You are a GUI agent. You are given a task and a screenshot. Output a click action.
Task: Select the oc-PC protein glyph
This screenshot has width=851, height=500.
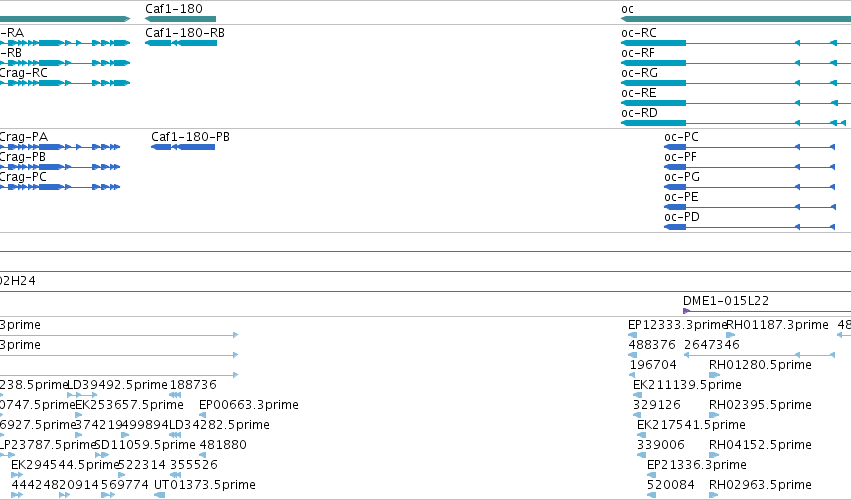pyautogui.click(x=750, y=147)
